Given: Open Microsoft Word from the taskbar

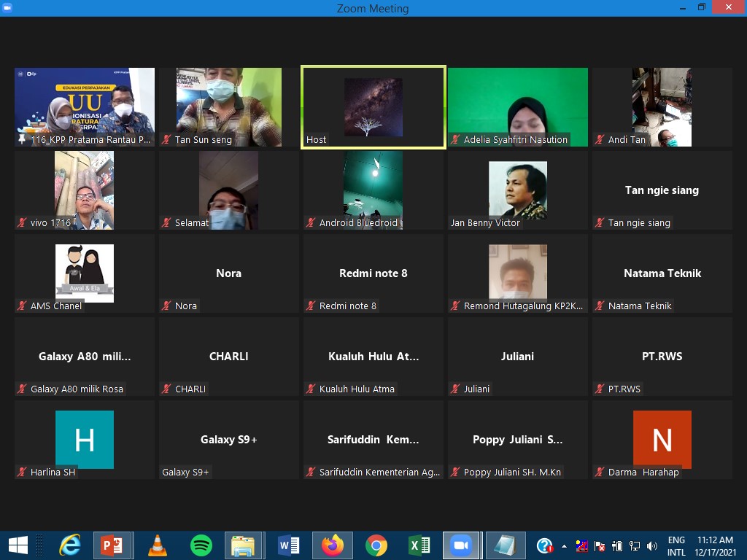Looking at the screenshot, I should (289, 545).
